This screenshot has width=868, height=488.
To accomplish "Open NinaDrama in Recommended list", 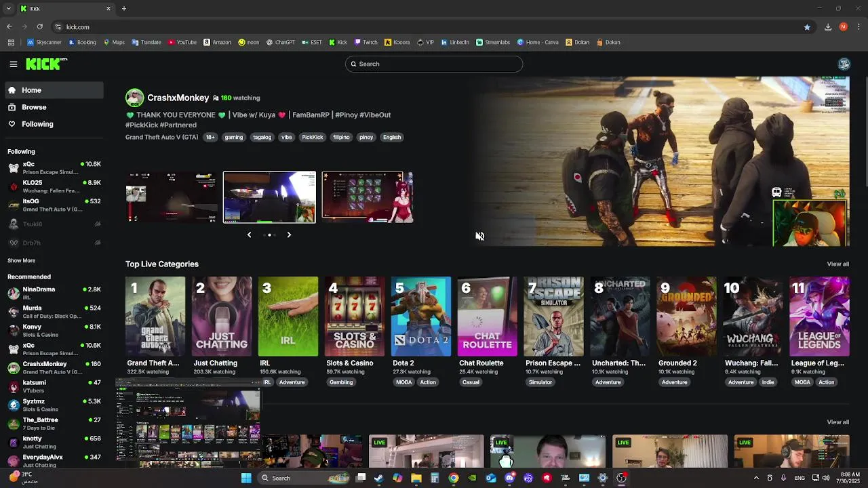I will (53, 293).
